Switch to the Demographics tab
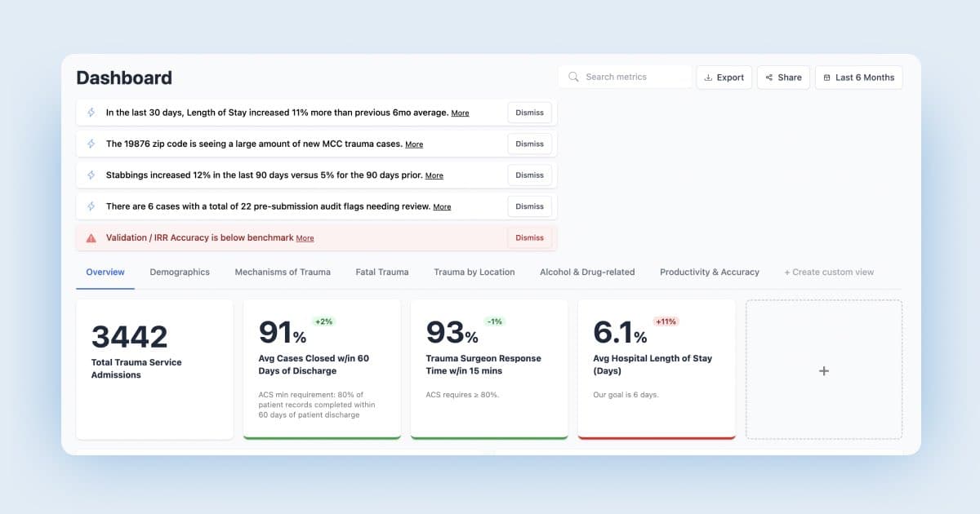980x514 pixels. (x=180, y=272)
